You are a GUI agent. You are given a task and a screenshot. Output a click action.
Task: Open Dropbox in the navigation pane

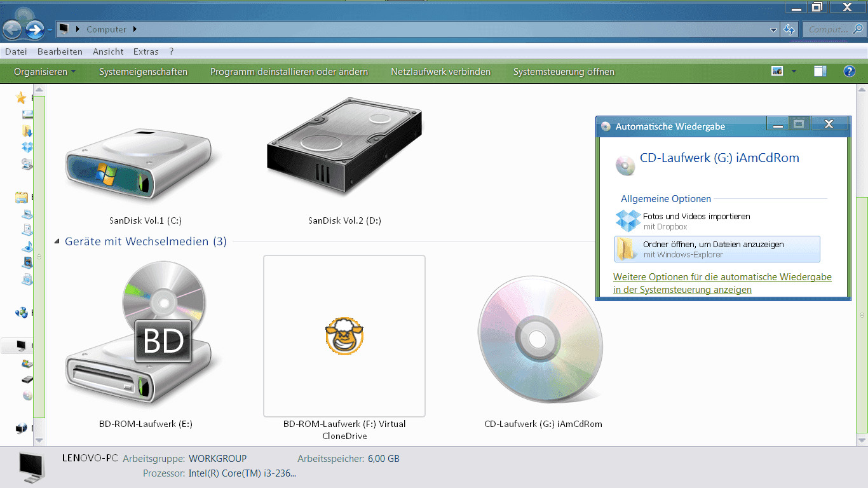tap(27, 147)
